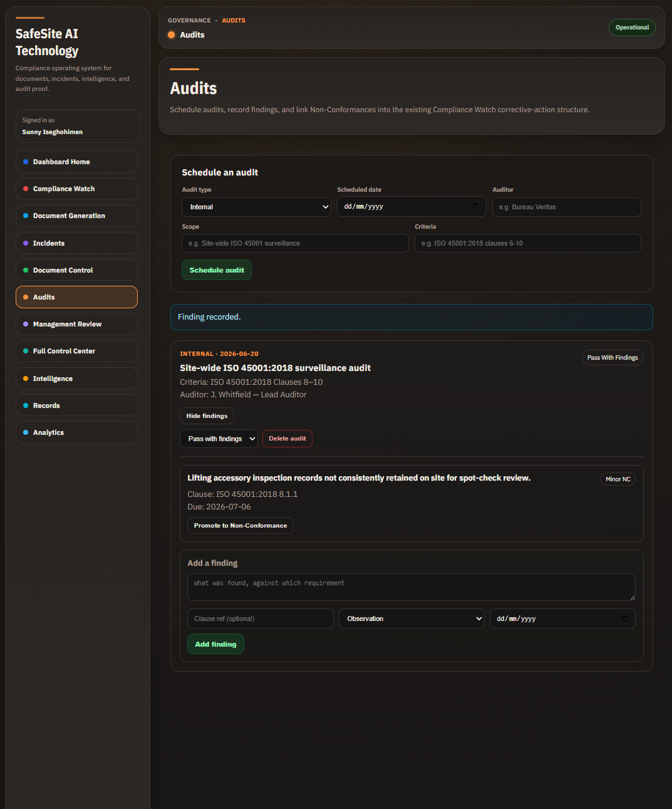The image size is (672, 809).
Task: Click Criteria: ISO 45001:2018 Clauses 8–10 text
Action: tap(251, 382)
